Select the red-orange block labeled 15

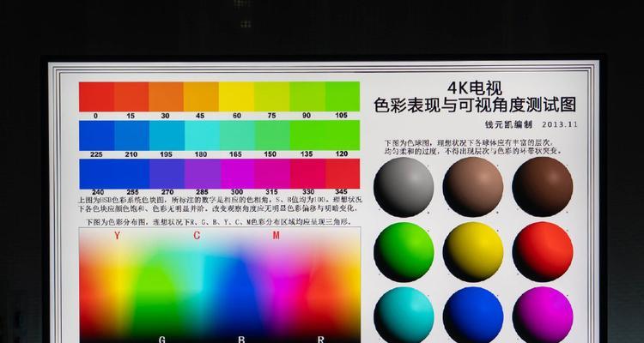coord(131,97)
